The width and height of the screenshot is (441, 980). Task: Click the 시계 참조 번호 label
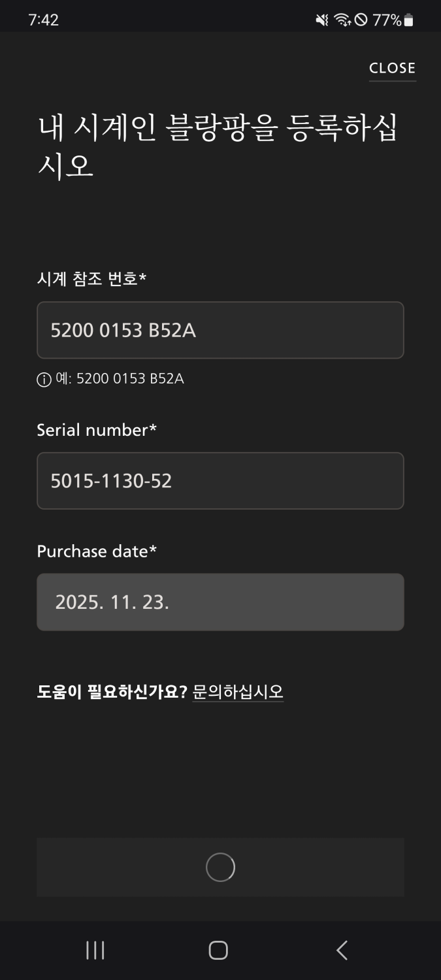(91, 279)
